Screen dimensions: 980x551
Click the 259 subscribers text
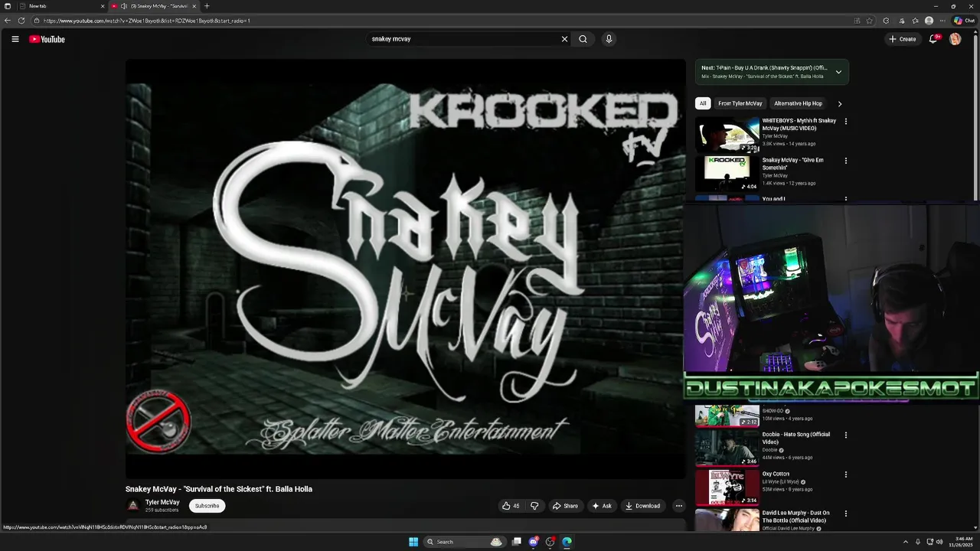[162, 510]
